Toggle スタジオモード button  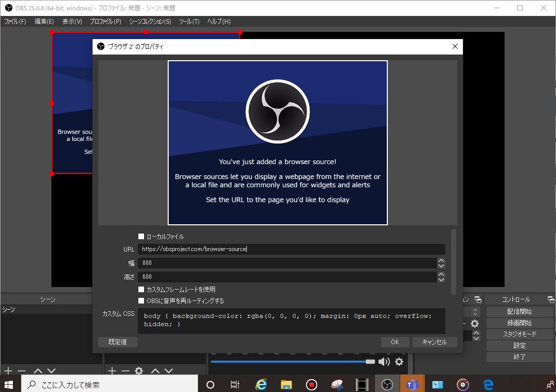519,334
